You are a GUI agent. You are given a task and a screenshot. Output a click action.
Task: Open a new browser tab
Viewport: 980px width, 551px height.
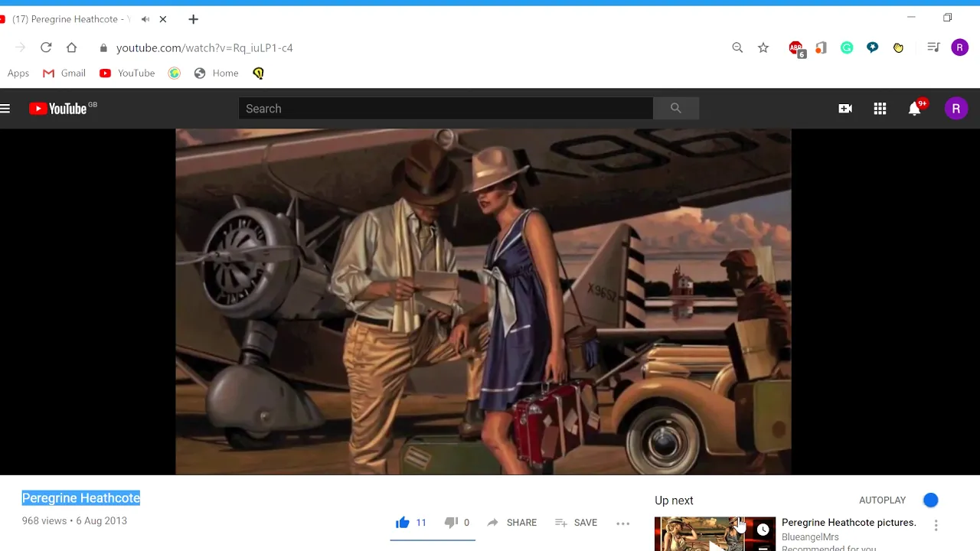coord(193,19)
